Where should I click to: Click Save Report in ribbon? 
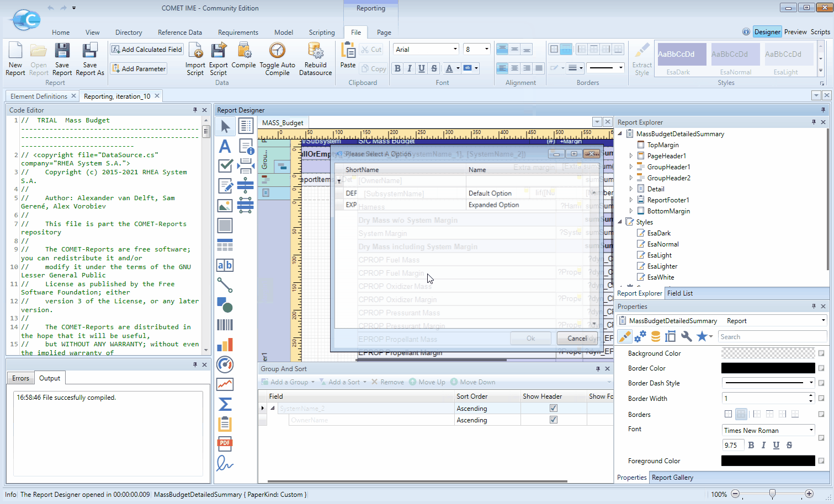[62, 60]
